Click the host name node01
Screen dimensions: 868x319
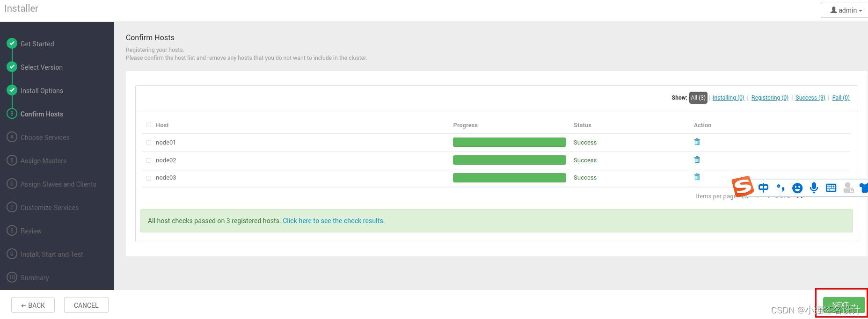point(166,142)
